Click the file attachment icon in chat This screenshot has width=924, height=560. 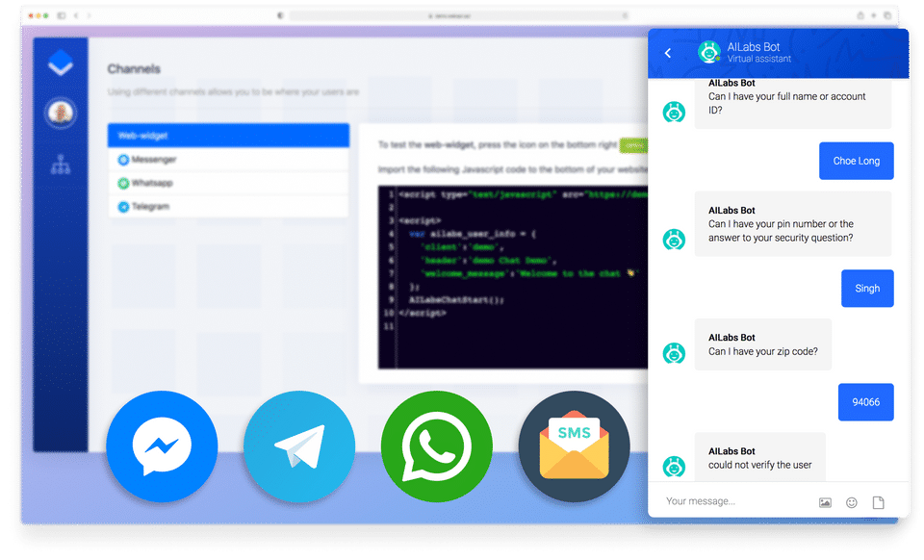[x=878, y=502]
